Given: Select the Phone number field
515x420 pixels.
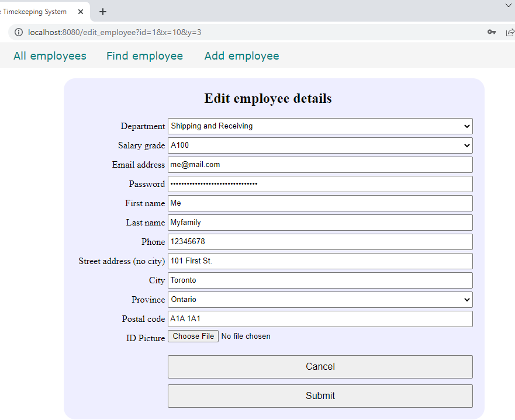Looking at the screenshot, I should [320, 242].
